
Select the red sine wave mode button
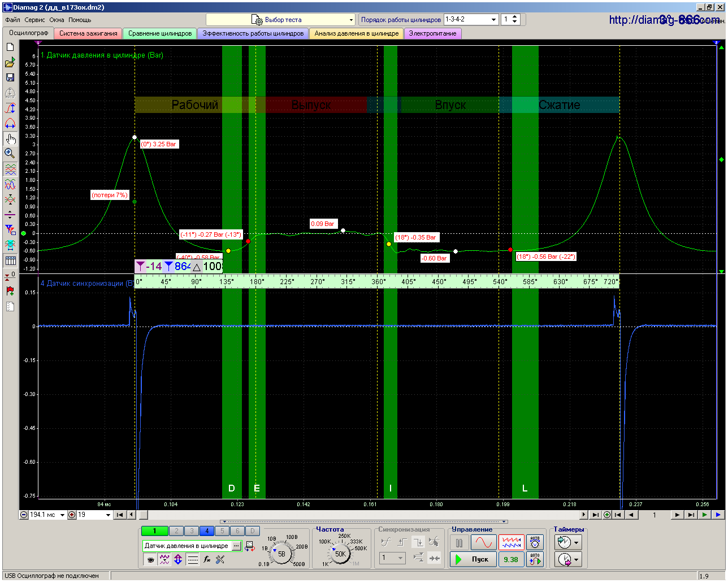pos(483,543)
